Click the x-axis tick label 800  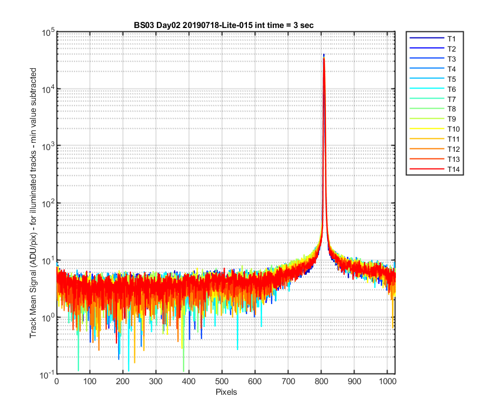point(321,381)
